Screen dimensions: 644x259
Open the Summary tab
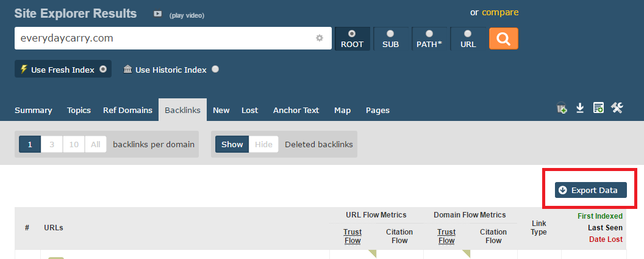point(34,110)
